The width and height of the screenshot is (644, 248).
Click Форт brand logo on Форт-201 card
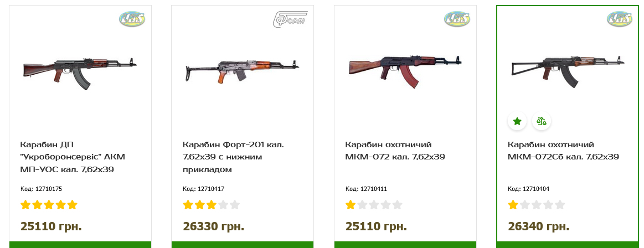(x=290, y=19)
